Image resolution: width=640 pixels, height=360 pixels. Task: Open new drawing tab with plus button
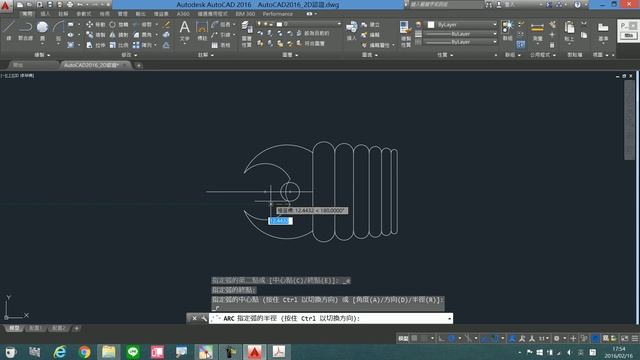(x=139, y=65)
